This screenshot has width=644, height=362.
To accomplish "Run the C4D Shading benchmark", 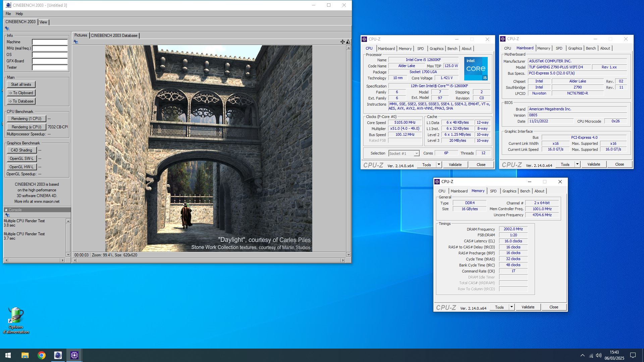I will click(21, 150).
